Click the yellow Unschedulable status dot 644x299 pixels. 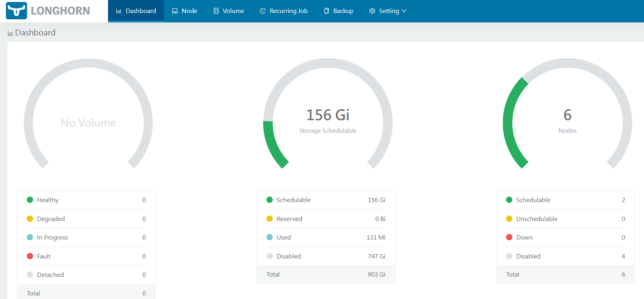click(x=509, y=219)
